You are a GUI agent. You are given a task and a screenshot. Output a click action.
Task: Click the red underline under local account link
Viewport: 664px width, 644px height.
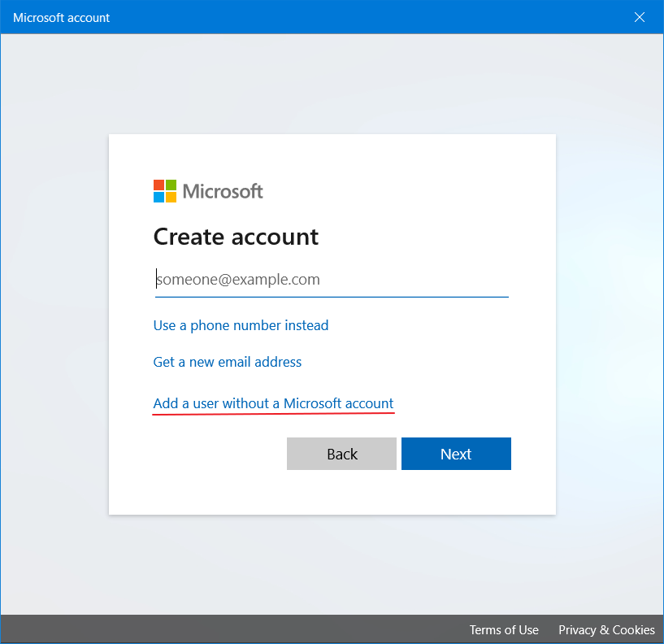[x=273, y=413]
